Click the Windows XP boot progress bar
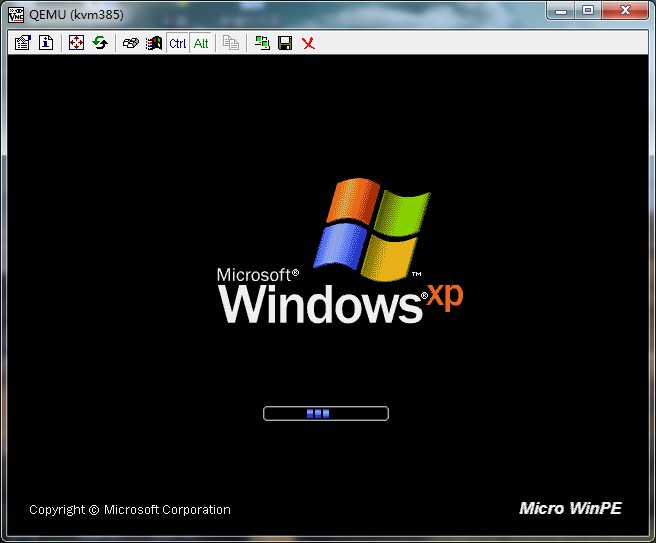Image resolution: width=656 pixels, height=543 pixels. [326, 413]
